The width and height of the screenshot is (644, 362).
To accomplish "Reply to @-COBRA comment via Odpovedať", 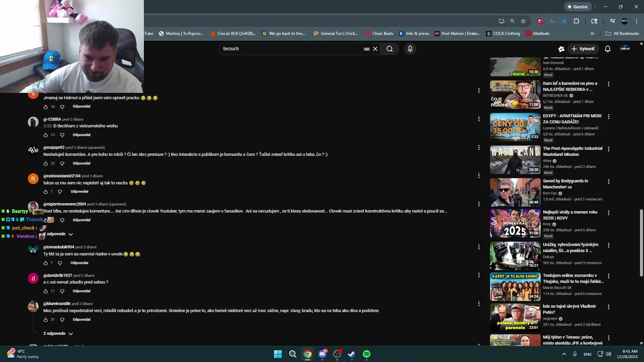I will pyautogui.click(x=82, y=135).
